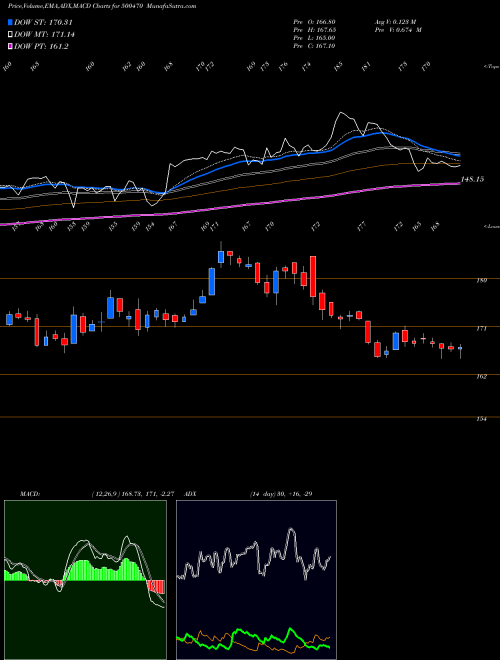Screen dimensions: 500x660
Task: Click the 'MACD:' panel heading
Action: [x=30, y=494]
